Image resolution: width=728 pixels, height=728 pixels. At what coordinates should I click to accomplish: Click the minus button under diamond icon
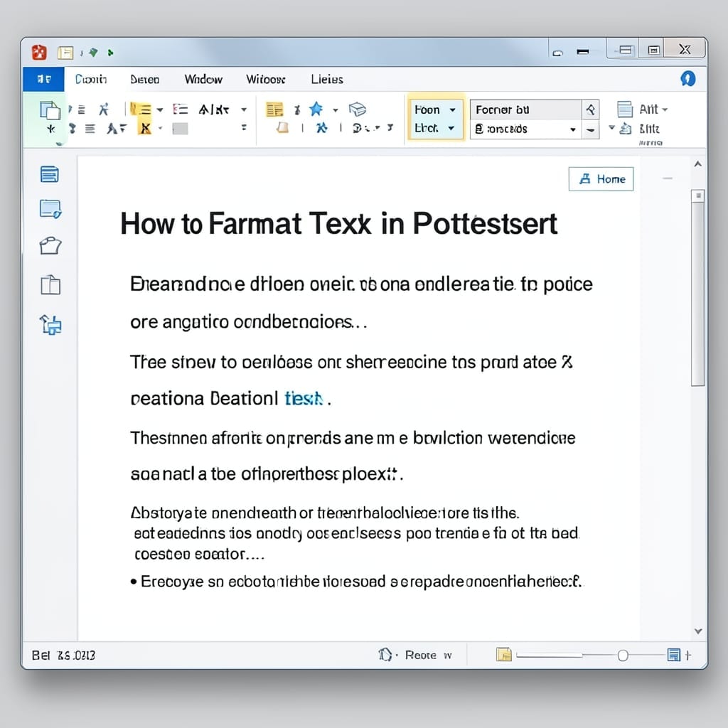pos(591,130)
